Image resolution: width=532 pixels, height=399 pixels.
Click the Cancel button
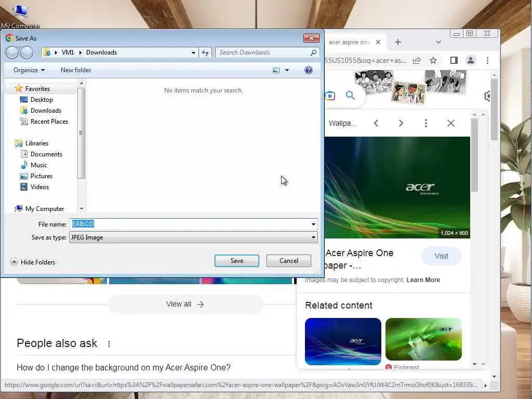[289, 261]
